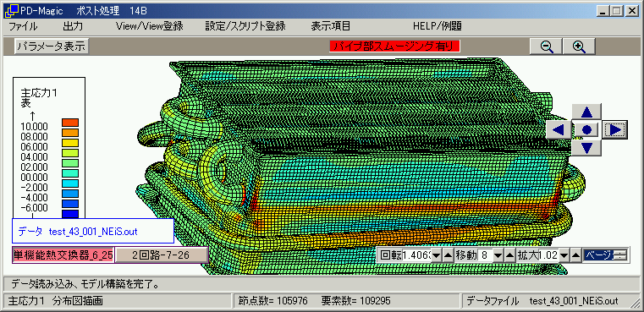Click the 移動 value input field
Viewport: 644px width, 312px height.
[486, 255]
